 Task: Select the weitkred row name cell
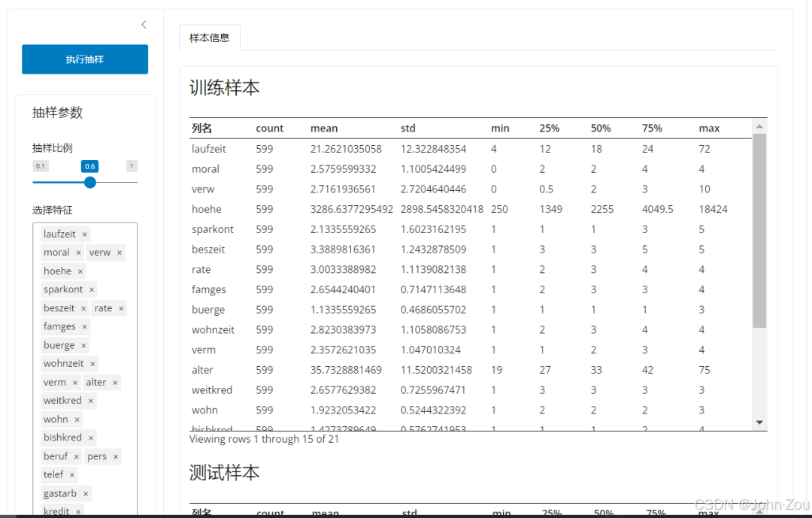(x=212, y=390)
